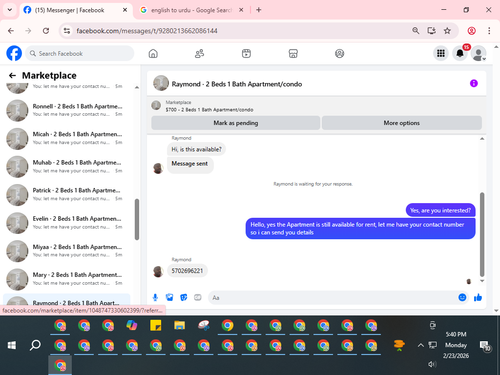This screenshot has width=500, height=375.
Task: Open the $700 2 Beds listing link
Action: click(209, 110)
